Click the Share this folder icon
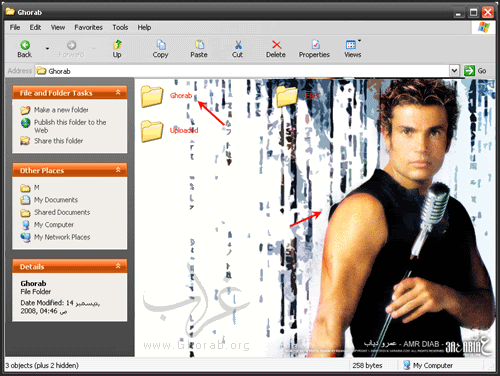Viewport: 500px width, 376px height. coord(25,141)
